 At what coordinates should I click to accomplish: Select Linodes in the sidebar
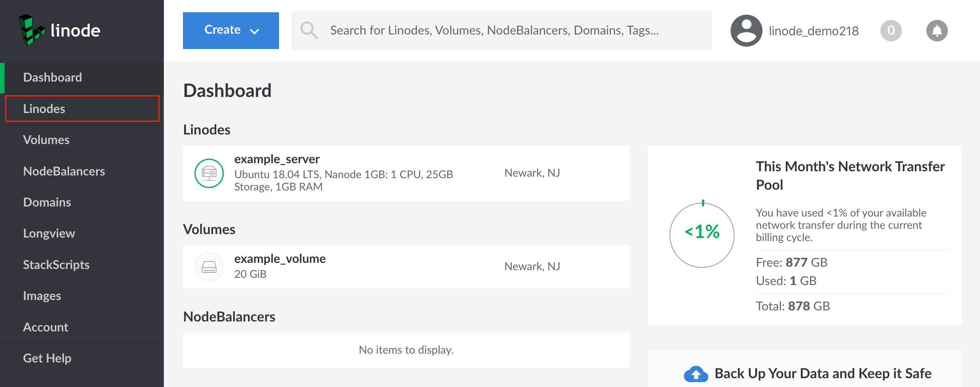click(x=44, y=109)
